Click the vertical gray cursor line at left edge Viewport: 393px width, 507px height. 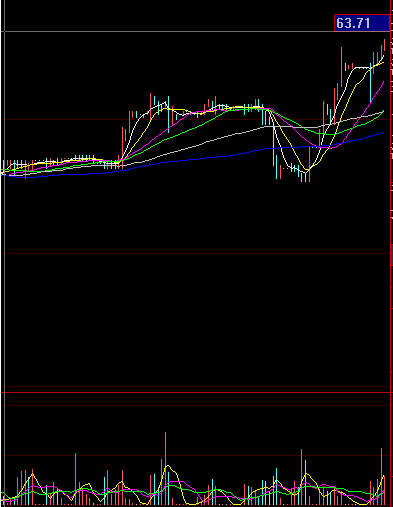coord(5,253)
